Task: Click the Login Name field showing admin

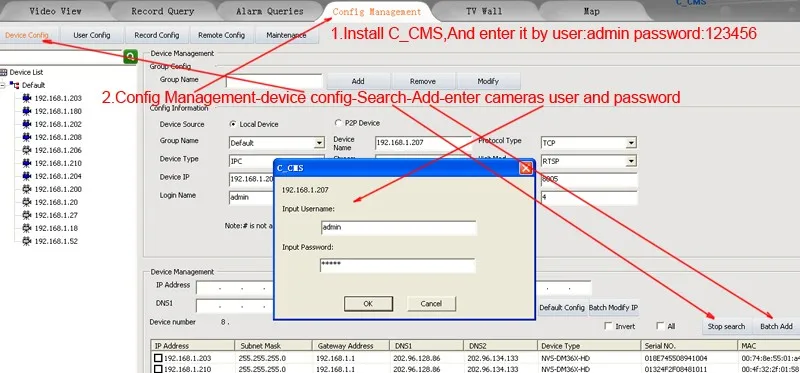Action: pos(252,197)
